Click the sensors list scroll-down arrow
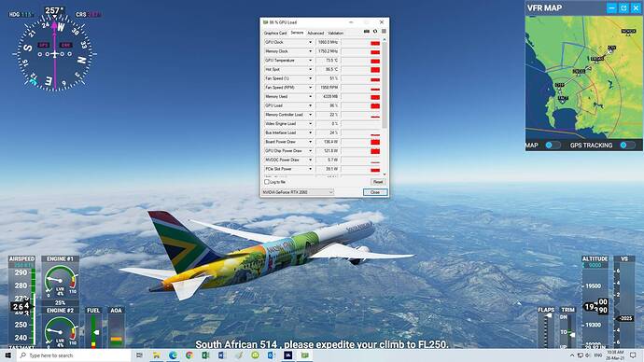The width and height of the screenshot is (644, 362). click(x=385, y=174)
